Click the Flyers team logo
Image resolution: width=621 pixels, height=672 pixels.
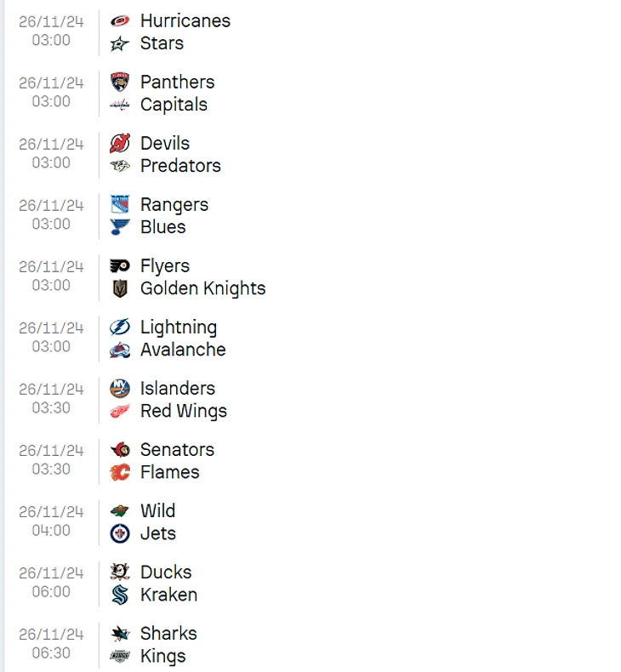(120, 266)
